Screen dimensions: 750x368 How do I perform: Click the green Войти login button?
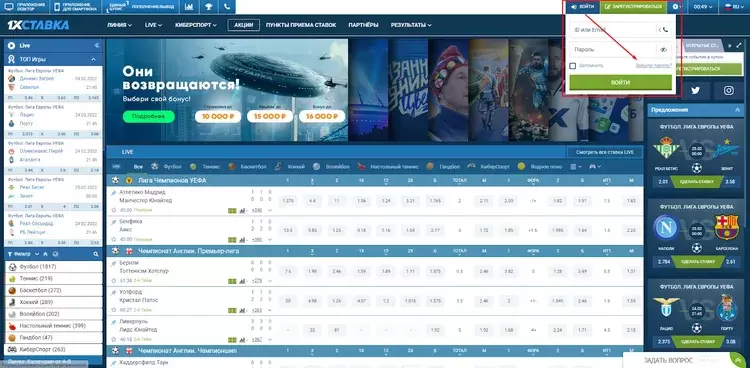(x=620, y=83)
